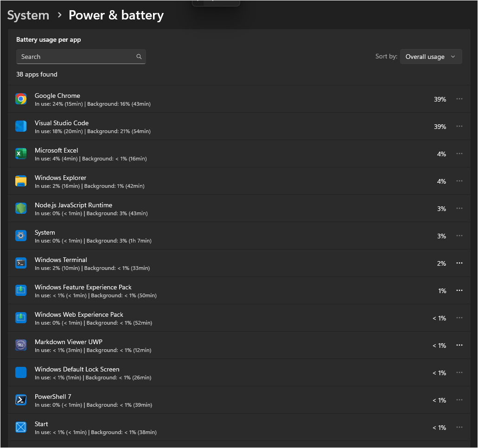This screenshot has width=478, height=448.
Task: Click the PowerShell 7 icon
Action: [x=21, y=400]
